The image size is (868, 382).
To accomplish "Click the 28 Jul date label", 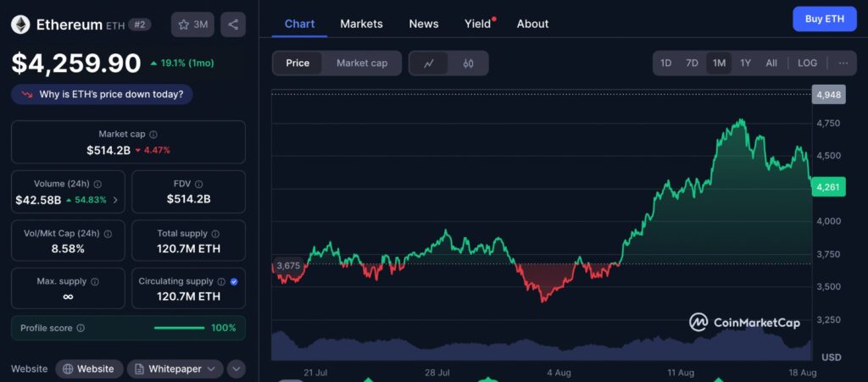I will pos(437,373).
